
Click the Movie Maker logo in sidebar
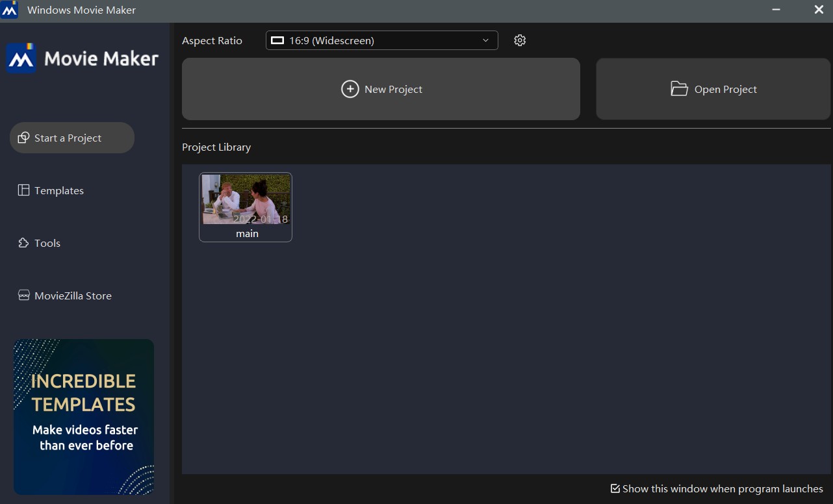[x=82, y=59]
